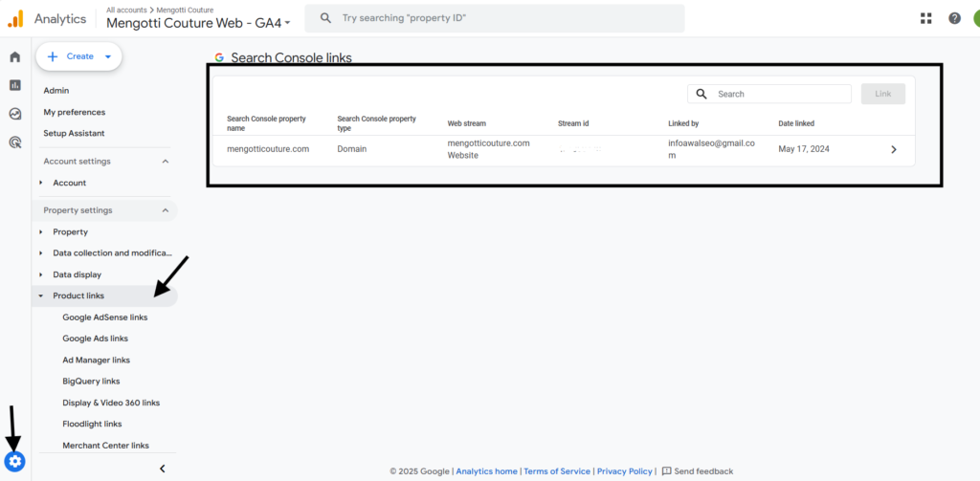
Task: Open the Analytics home footer link
Action: [x=486, y=471]
